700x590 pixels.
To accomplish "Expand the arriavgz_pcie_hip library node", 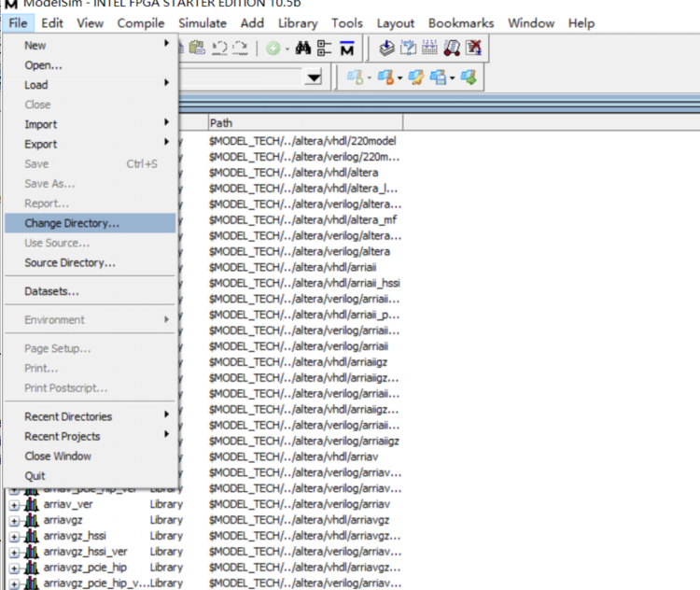I will (x=14, y=569).
